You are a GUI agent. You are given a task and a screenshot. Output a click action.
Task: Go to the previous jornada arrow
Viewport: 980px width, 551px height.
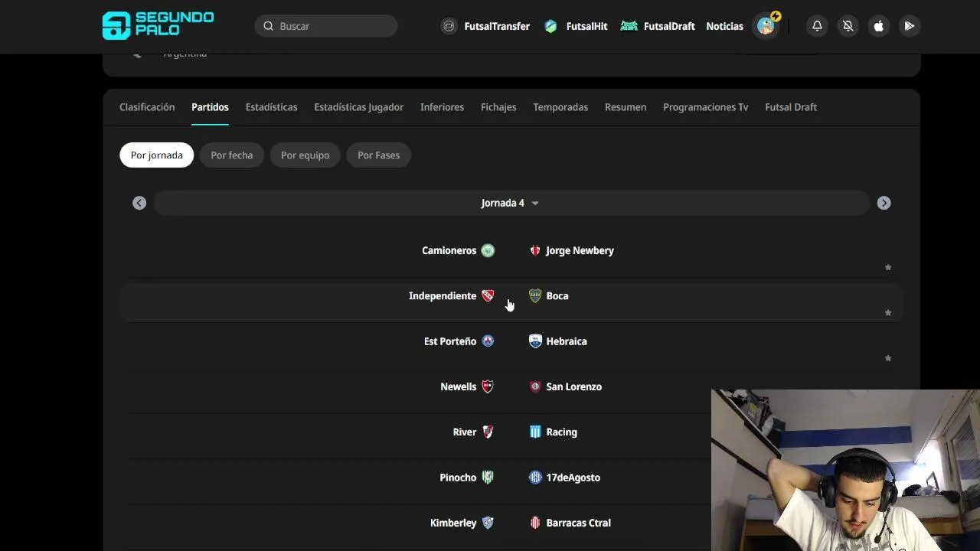139,203
